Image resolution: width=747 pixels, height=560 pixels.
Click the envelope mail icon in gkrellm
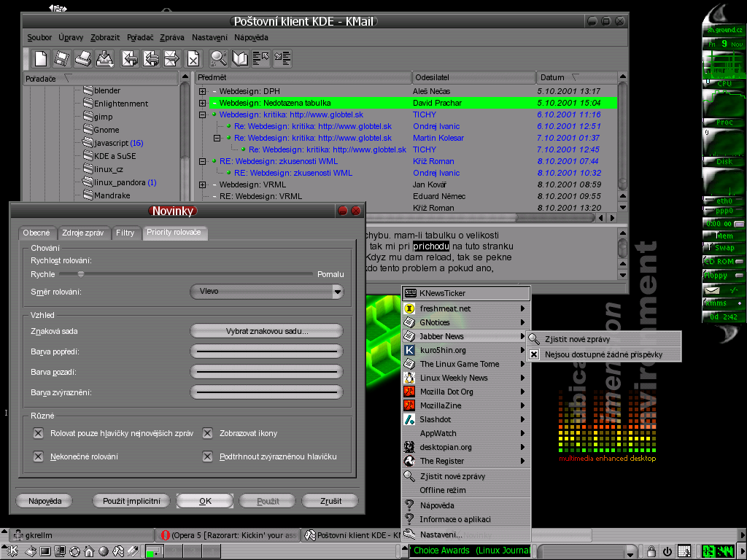click(712, 289)
